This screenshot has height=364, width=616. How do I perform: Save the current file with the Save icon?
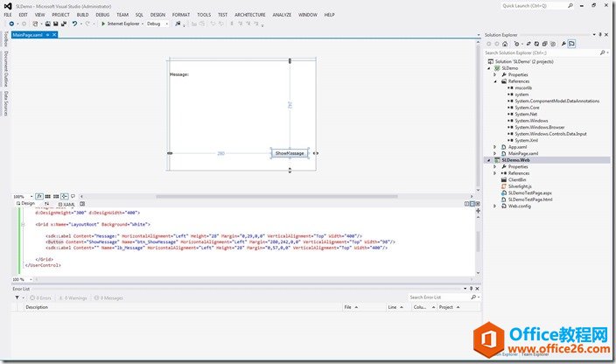tap(55, 24)
